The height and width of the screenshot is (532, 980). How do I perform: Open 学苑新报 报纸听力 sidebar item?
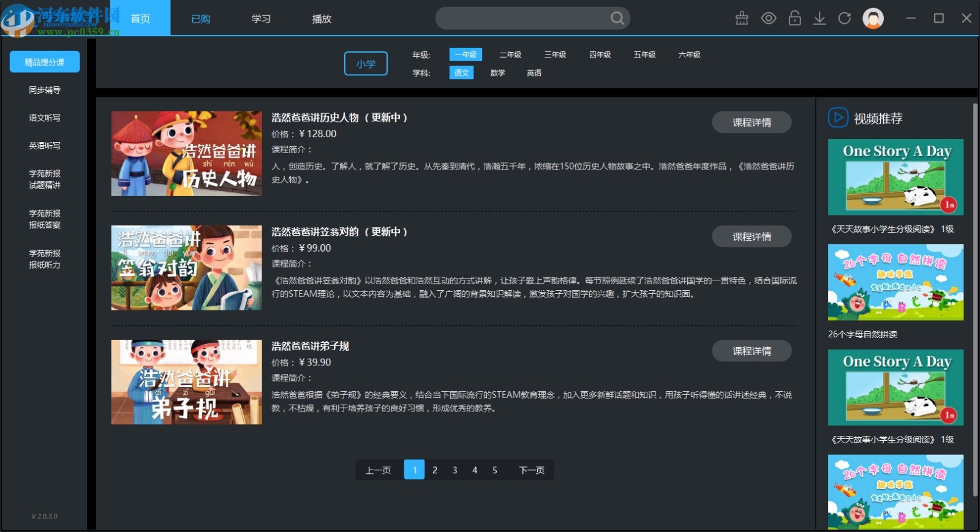45,259
